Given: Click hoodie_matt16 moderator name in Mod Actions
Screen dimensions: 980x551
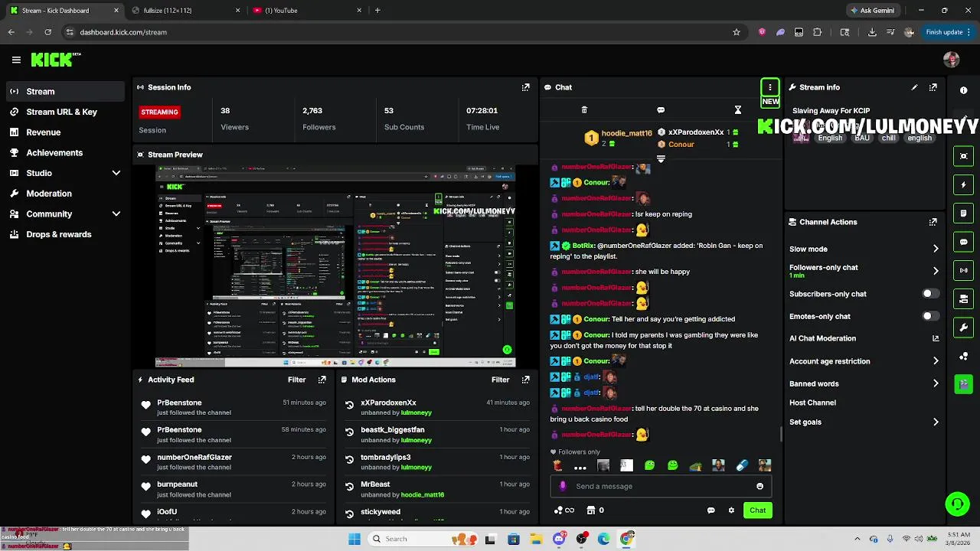Looking at the screenshot, I should pyautogui.click(x=423, y=494).
